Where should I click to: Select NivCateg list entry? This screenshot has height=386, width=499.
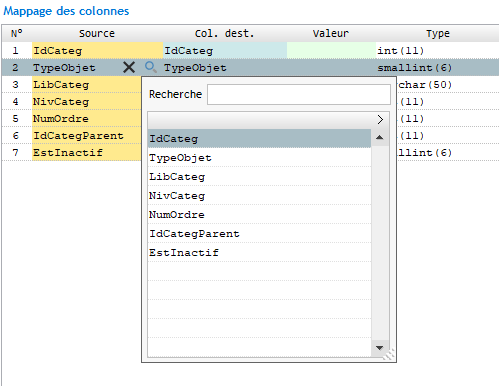pos(259,196)
